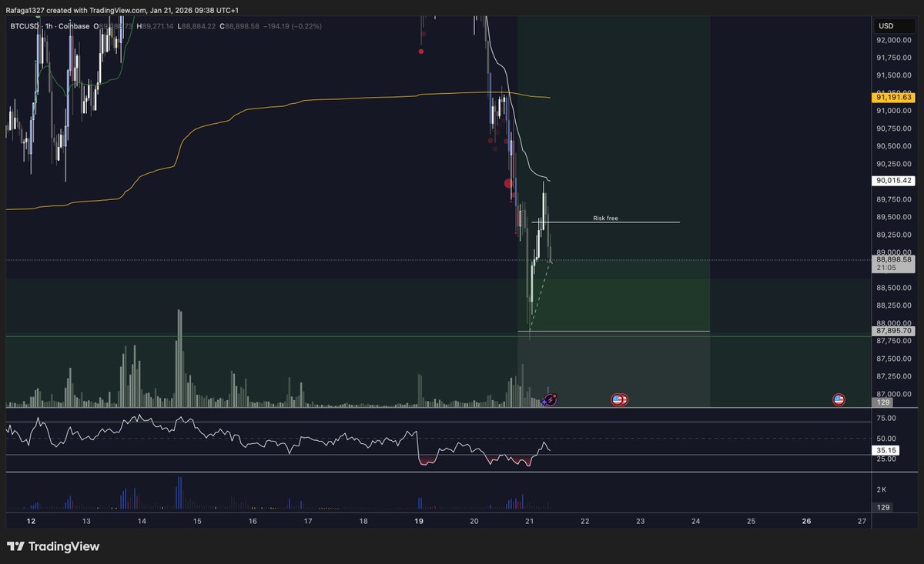Click the 89,750.00 price axis label

894,199
